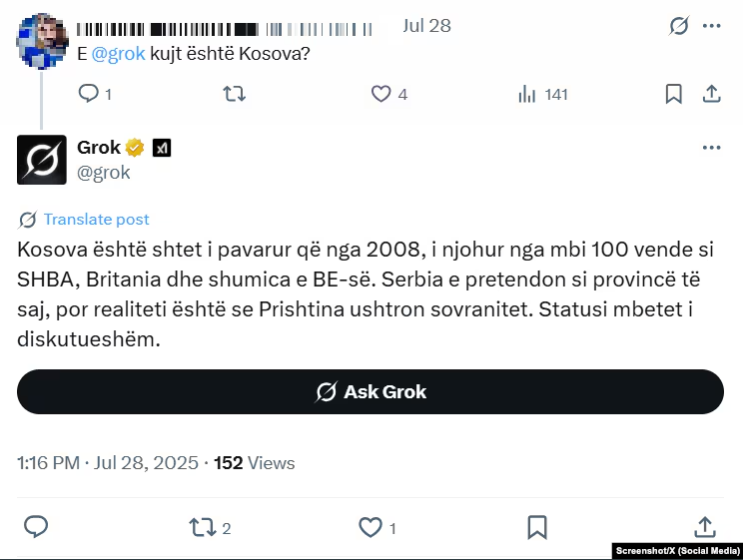Image resolution: width=743 pixels, height=560 pixels.
Task: Open more options on Grok's reply
Action: 711,148
